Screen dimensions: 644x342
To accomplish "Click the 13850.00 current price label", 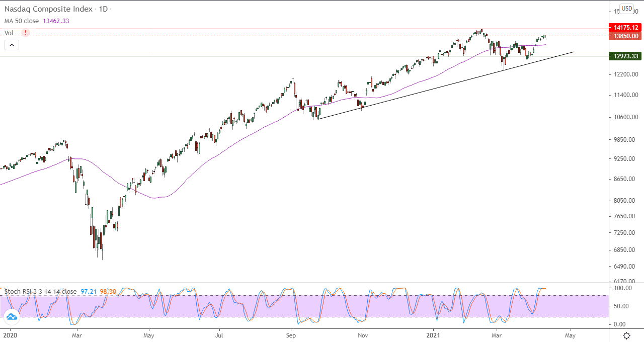I will point(625,36).
